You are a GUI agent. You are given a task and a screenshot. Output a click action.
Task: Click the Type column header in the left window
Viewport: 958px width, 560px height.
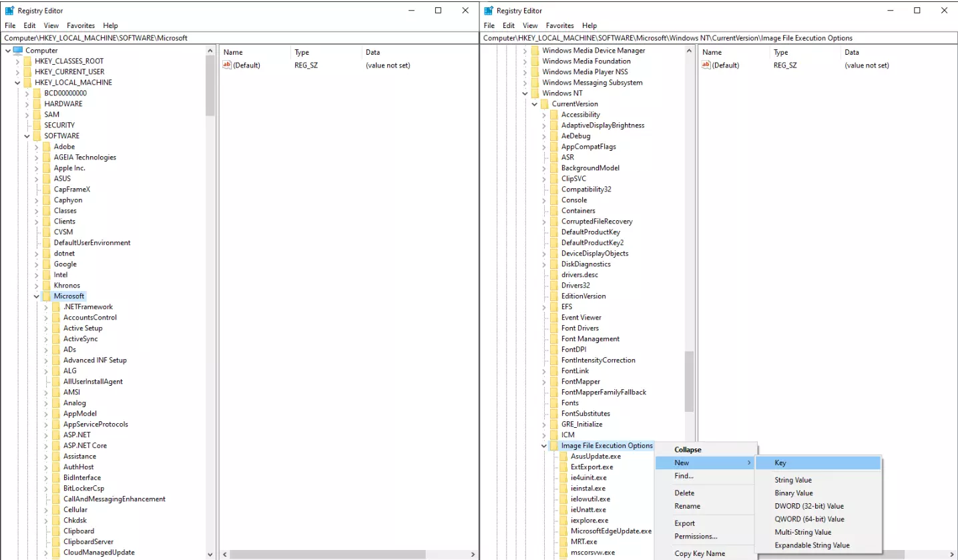coord(326,52)
